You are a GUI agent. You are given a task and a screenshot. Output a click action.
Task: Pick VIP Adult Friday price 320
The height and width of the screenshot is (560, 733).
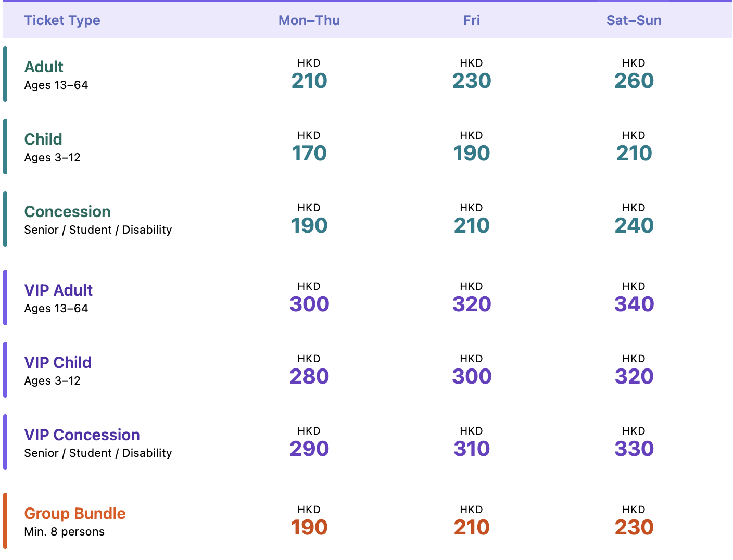472,304
